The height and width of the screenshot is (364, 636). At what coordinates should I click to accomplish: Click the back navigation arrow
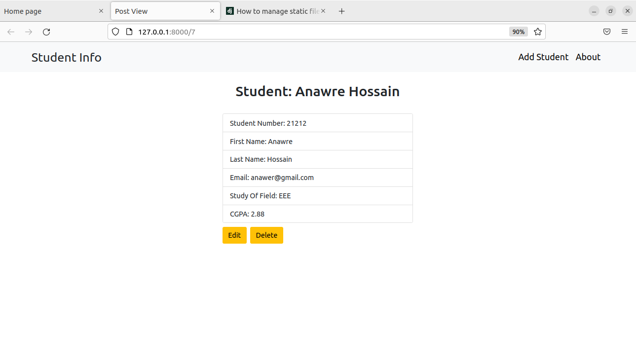(11, 32)
